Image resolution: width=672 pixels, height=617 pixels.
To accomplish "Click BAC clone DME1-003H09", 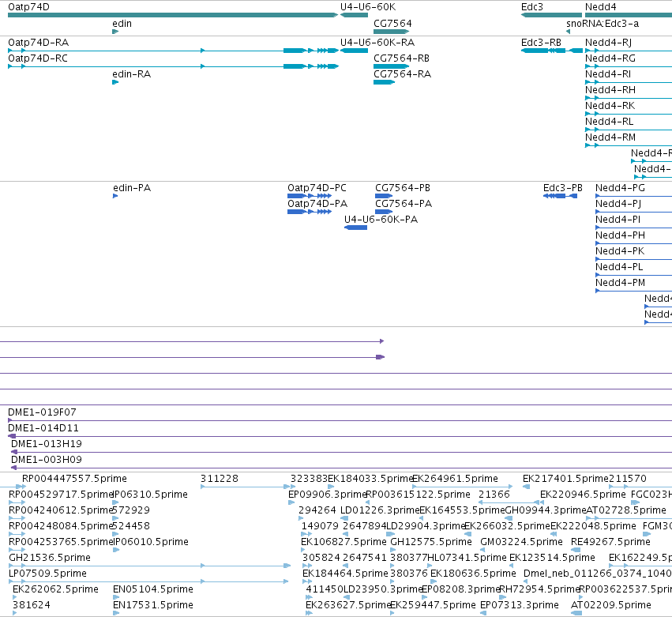I will 47,460.
